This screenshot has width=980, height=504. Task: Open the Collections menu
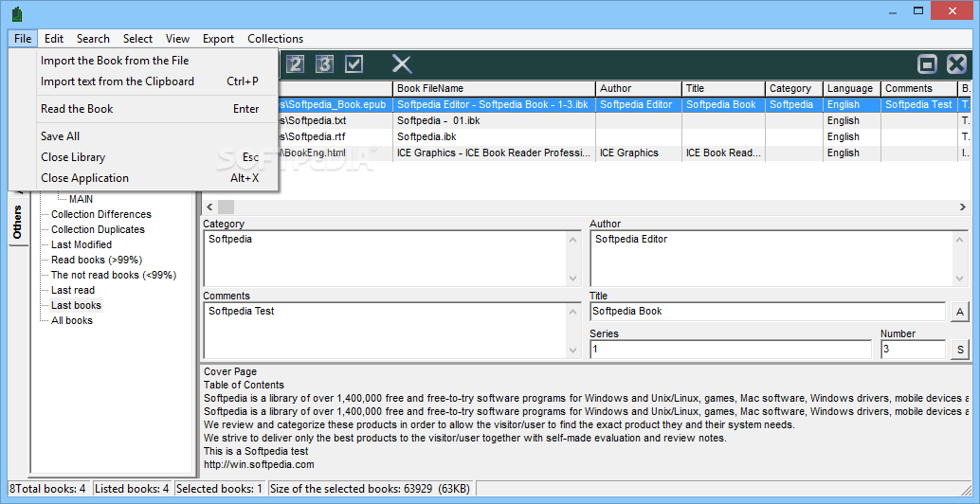click(x=275, y=39)
